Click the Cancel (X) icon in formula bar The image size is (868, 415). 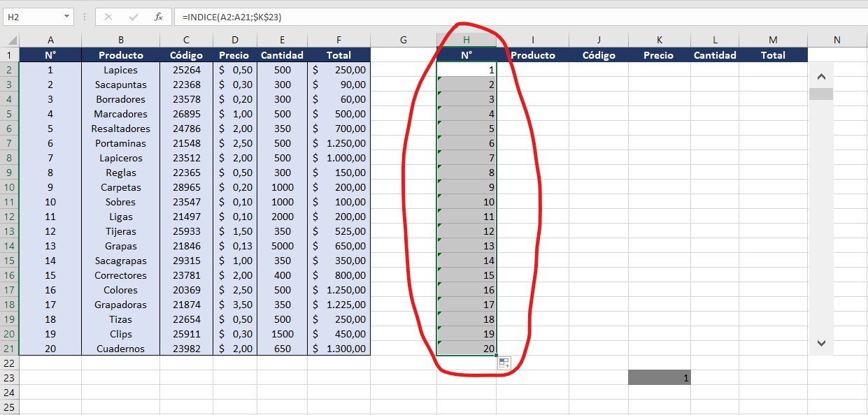(108, 16)
